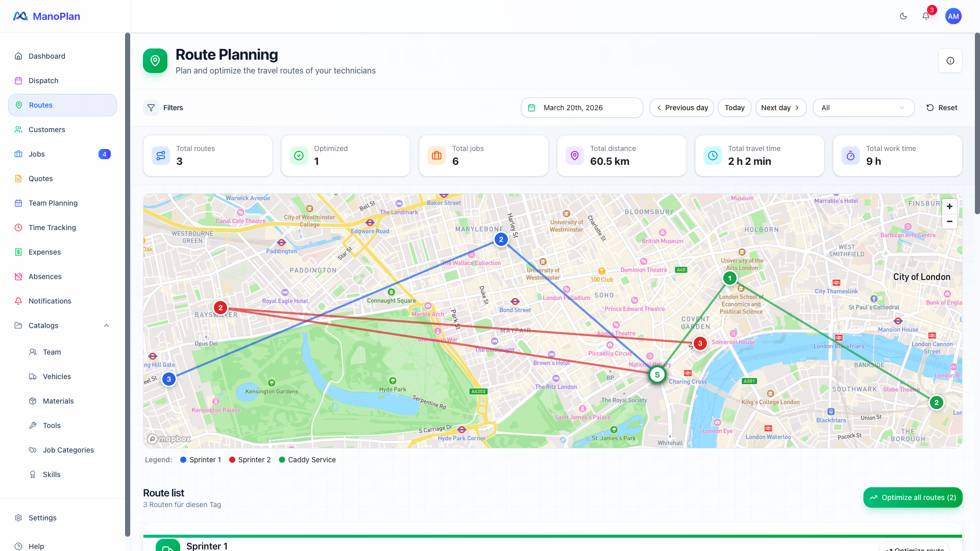Click Optimize all routes button
Viewport: 980px width, 551px height.
point(912,497)
